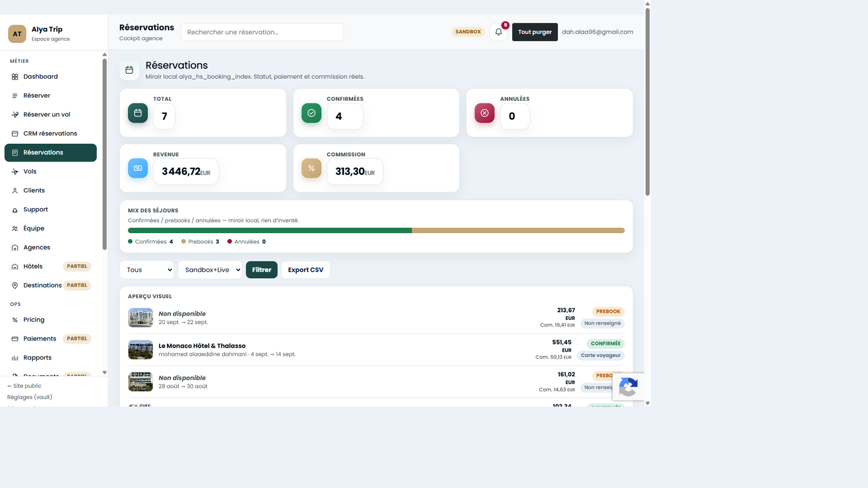Click the Filtrer button
This screenshot has height=488, width=868.
pos(261,270)
